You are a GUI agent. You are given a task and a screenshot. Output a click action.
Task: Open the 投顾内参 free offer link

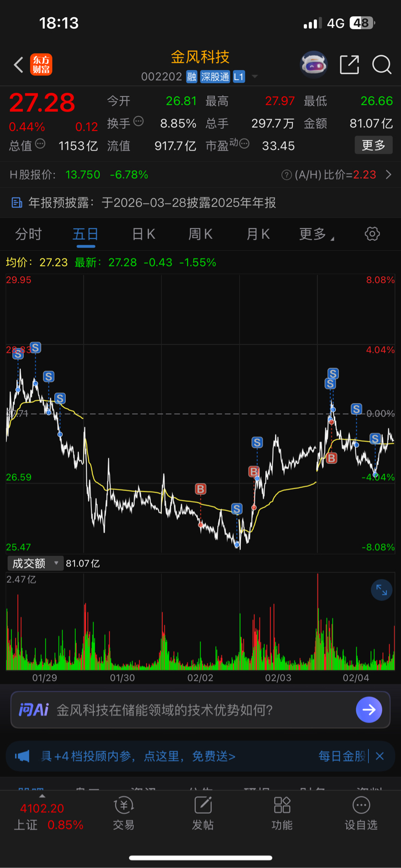coord(138,756)
